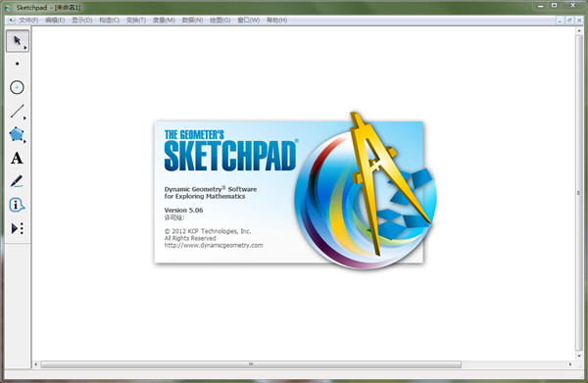Select the Compass circle tool
588x383 pixels.
(x=17, y=87)
